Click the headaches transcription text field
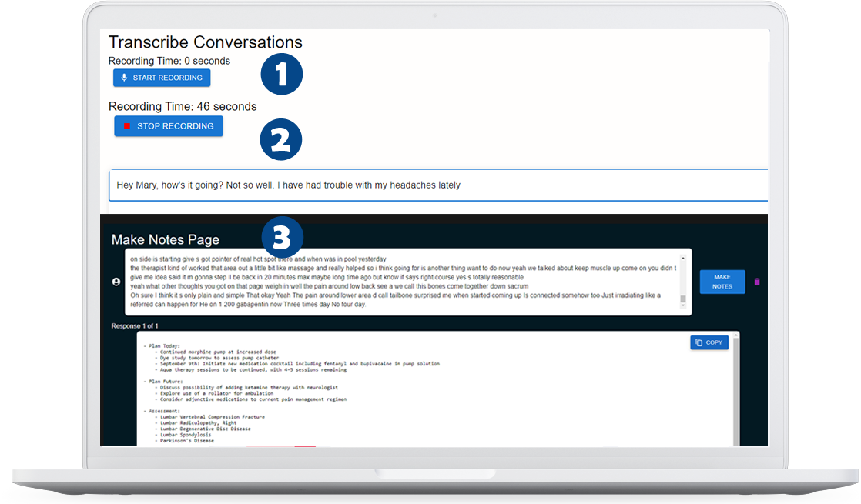This screenshot has height=504, width=861. tap(439, 185)
